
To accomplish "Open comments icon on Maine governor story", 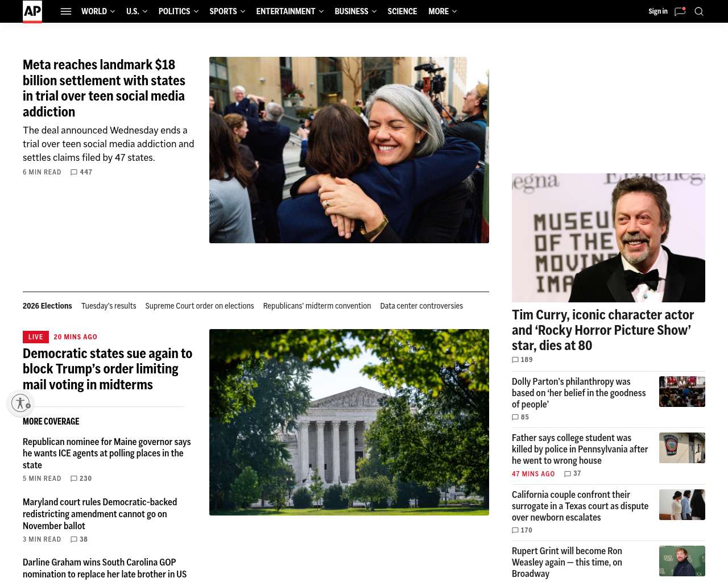I will point(74,479).
